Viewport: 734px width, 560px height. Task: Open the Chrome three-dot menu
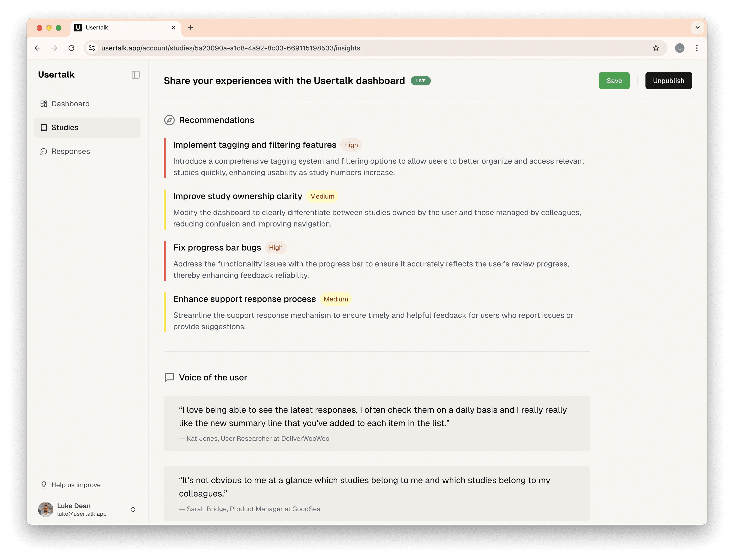pos(697,48)
